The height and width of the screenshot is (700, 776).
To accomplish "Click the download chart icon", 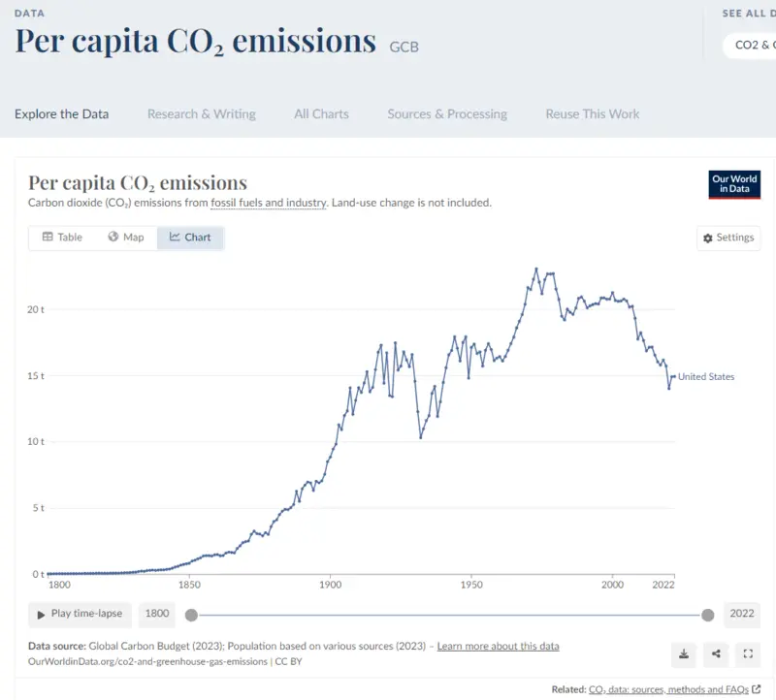I will coord(684,654).
